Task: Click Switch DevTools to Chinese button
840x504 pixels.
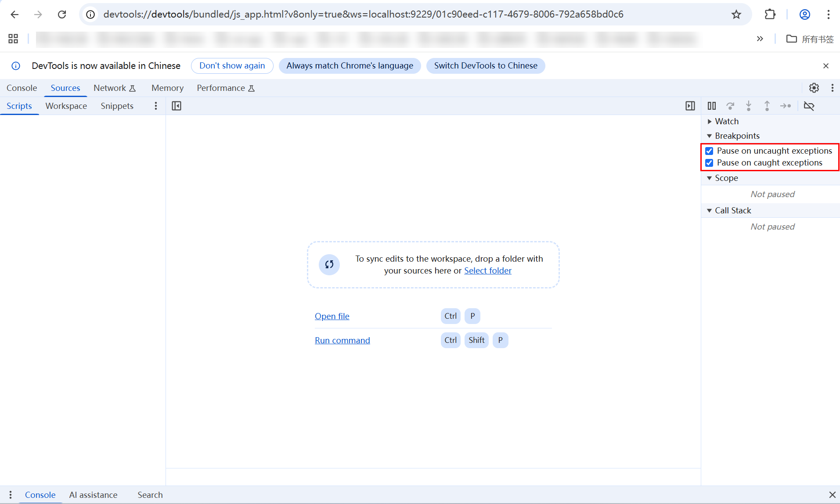Action: 486,65
